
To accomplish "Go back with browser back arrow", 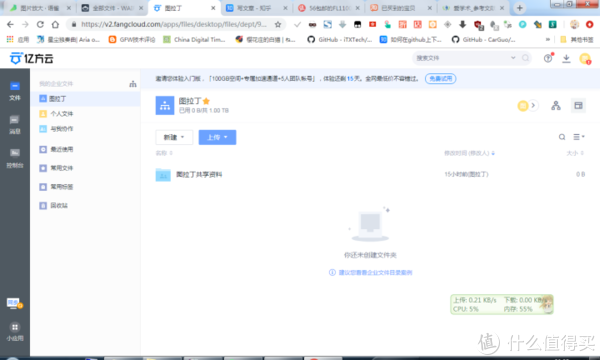I will [10, 24].
